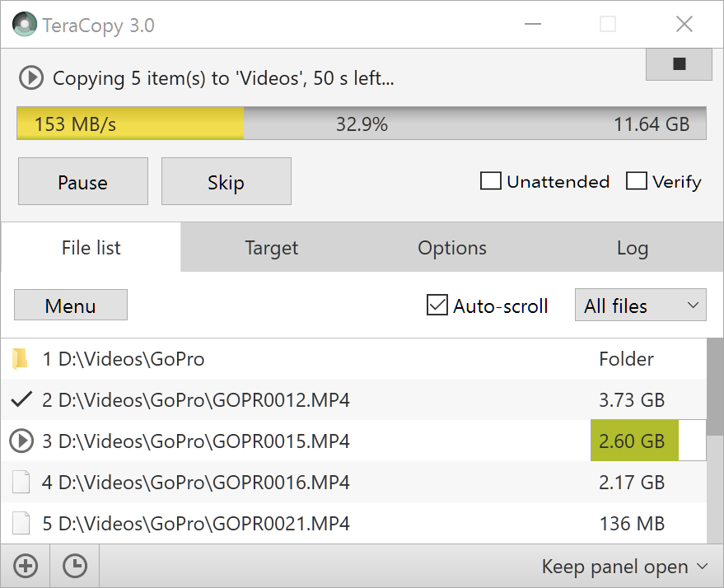
Task: Click the add files plus icon
Action: [x=25, y=566]
